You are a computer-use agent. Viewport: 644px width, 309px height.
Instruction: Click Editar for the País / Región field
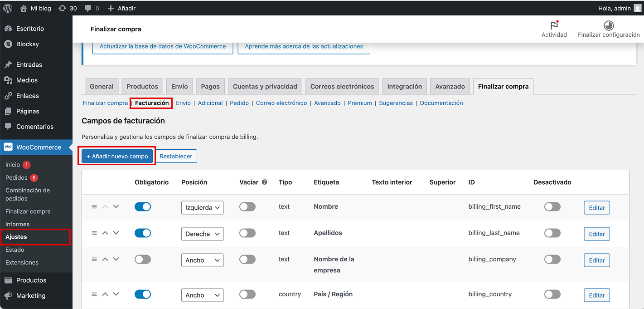pyautogui.click(x=597, y=295)
